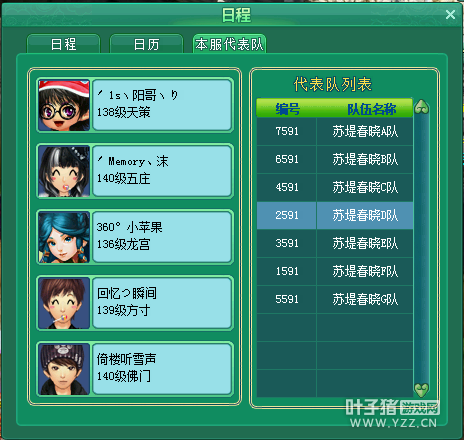The height and width of the screenshot is (440, 464).
Task: Click the 编号 column header
Action: tap(287, 109)
